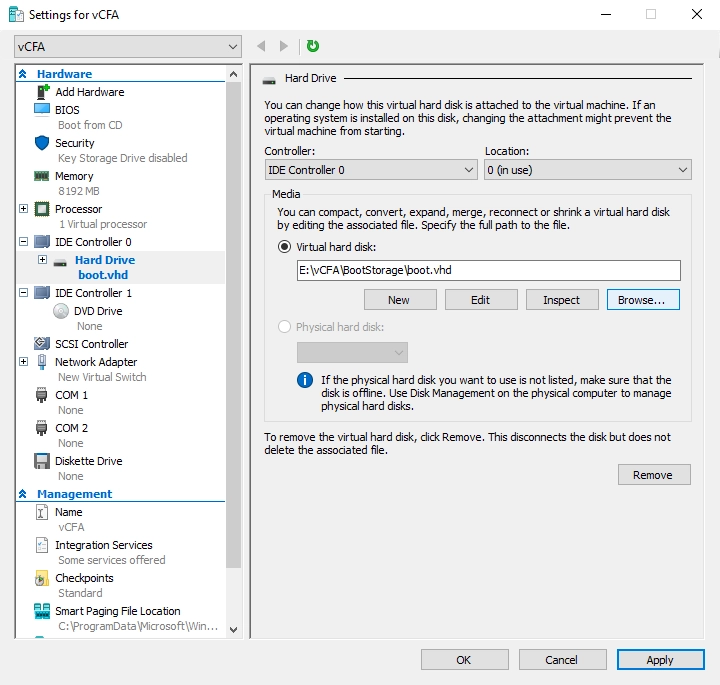Select the Integration Services item text
720x685 pixels.
click(x=104, y=545)
